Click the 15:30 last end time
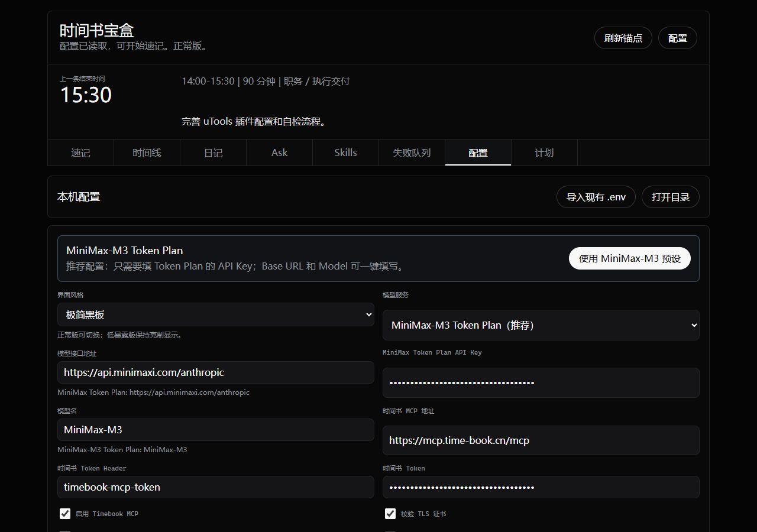Image resolution: width=757 pixels, height=532 pixels. [x=86, y=95]
